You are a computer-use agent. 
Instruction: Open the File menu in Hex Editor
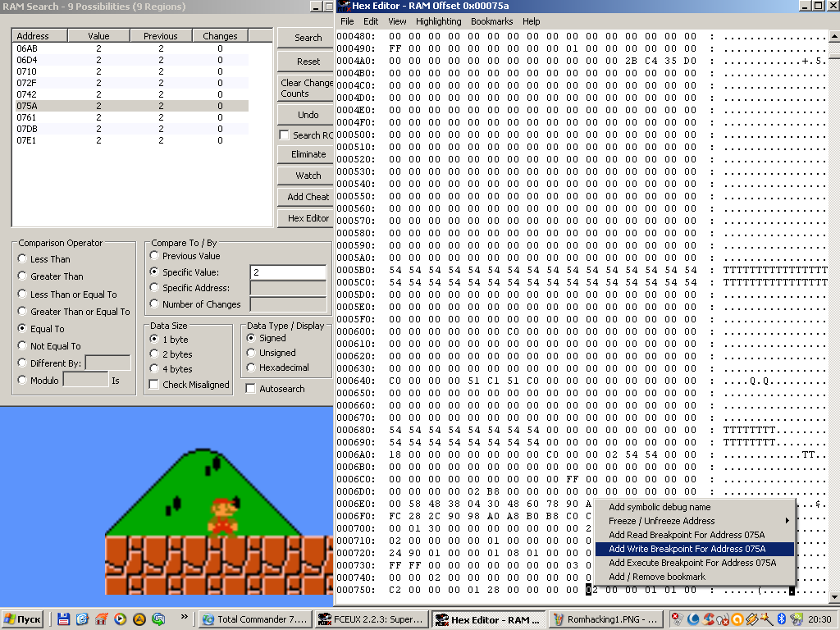coord(347,21)
